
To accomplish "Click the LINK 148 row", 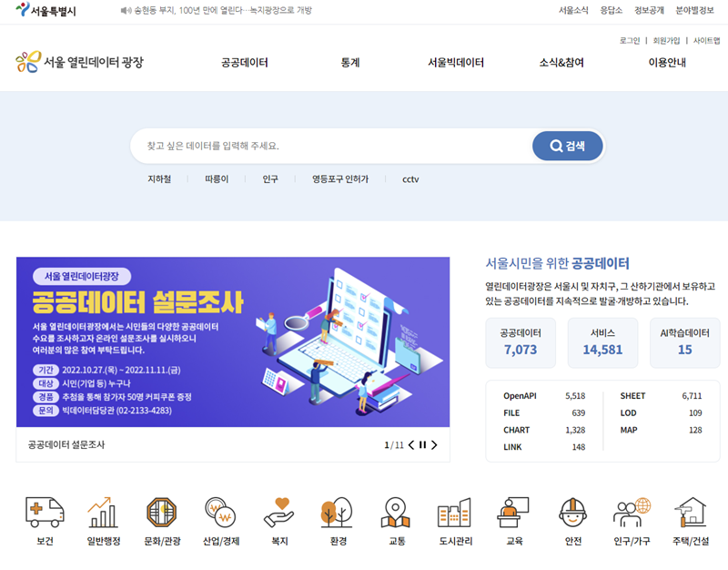I will 544,447.
